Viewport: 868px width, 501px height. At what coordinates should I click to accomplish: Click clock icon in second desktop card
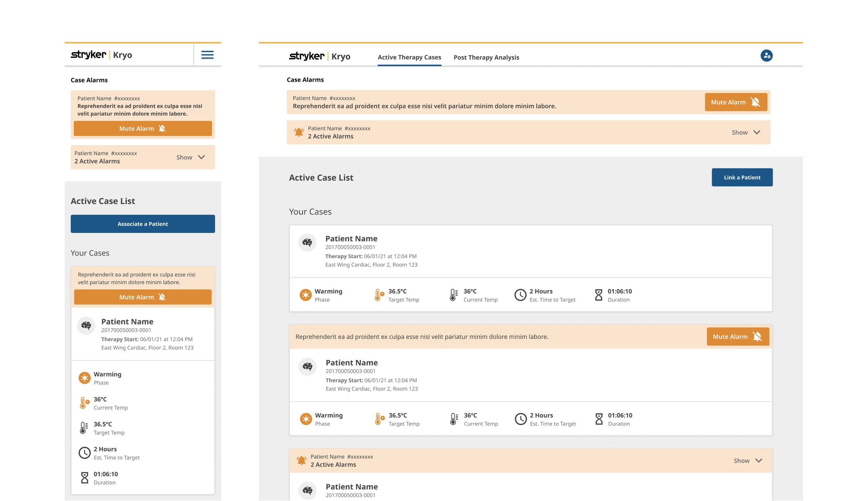point(520,419)
